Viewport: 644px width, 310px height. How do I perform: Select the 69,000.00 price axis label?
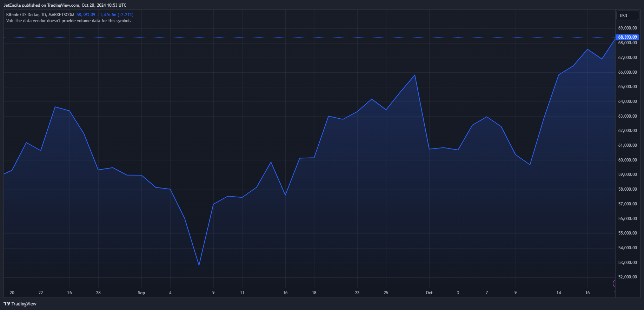coord(628,28)
